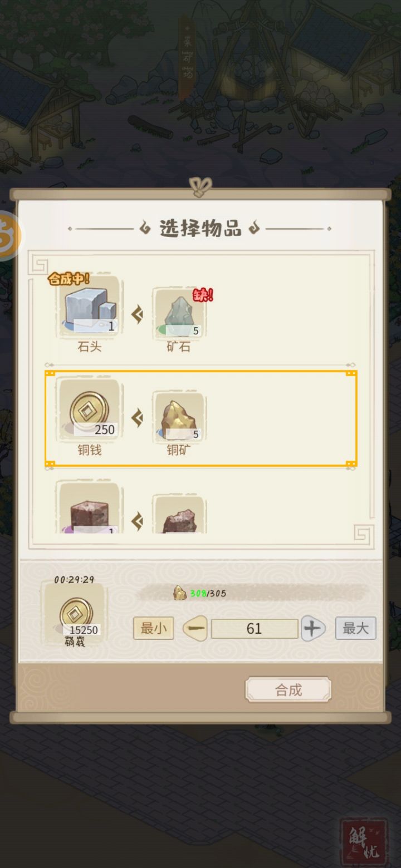The width and height of the screenshot is (401, 868).
Task: Select the red brick product icon
Action: tap(89, 508)
